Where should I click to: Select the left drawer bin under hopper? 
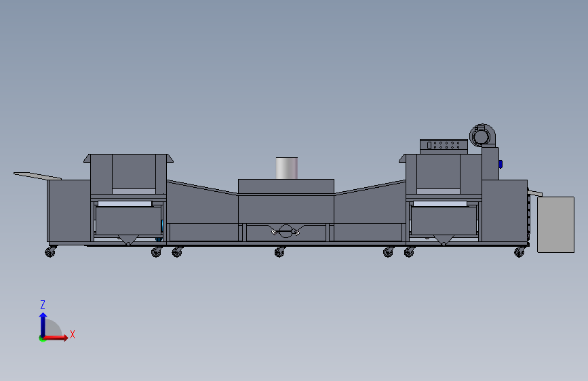(128, 220)
